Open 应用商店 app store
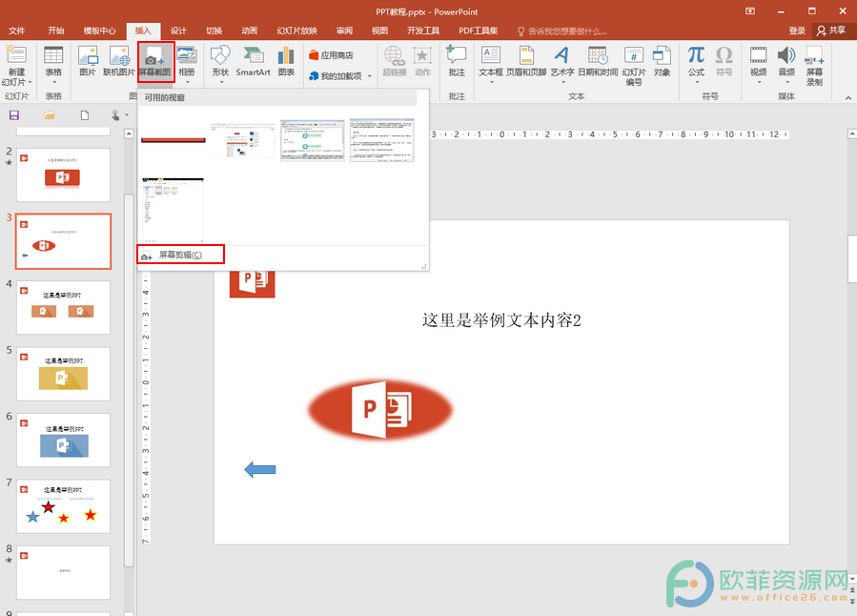This screenshot has width=857, height=616. pyautogui.click(x=331, y=55)
